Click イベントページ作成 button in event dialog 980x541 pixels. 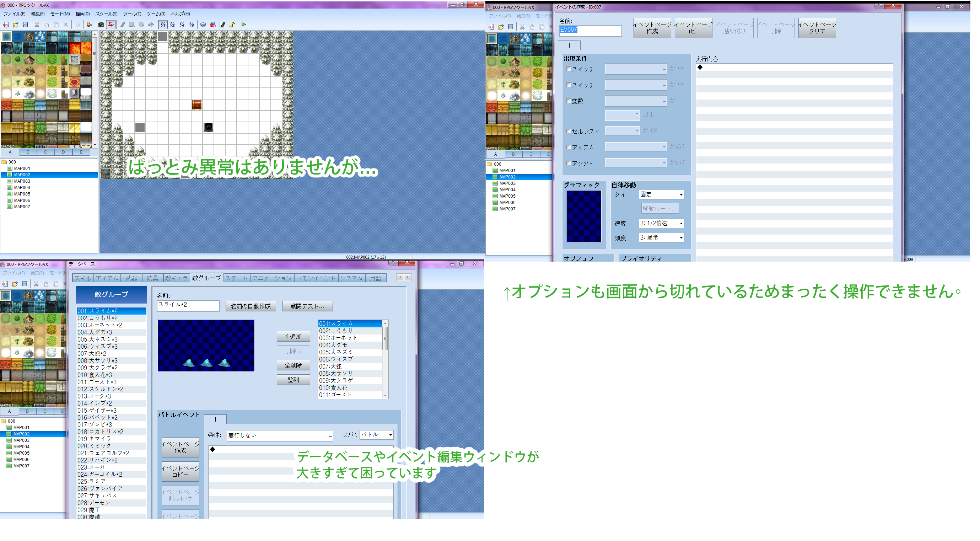pos(652,28)
